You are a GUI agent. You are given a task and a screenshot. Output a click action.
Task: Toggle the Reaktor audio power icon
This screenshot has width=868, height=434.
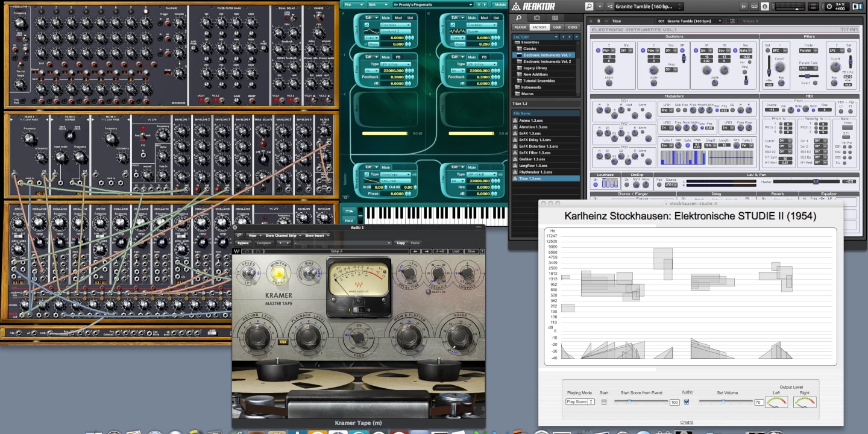point(829,6)
